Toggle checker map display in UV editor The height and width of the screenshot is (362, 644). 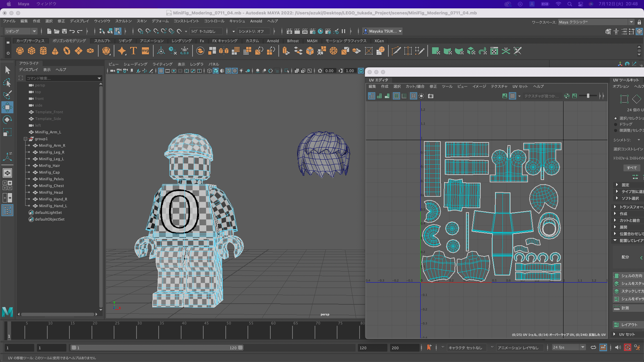pos(513,96)
